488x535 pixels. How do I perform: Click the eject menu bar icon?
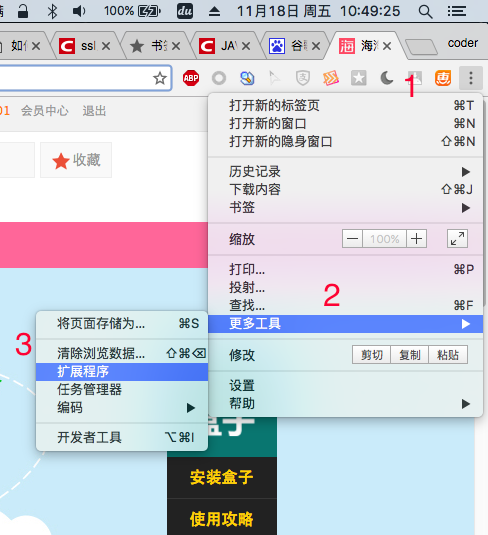coord(214,12)
